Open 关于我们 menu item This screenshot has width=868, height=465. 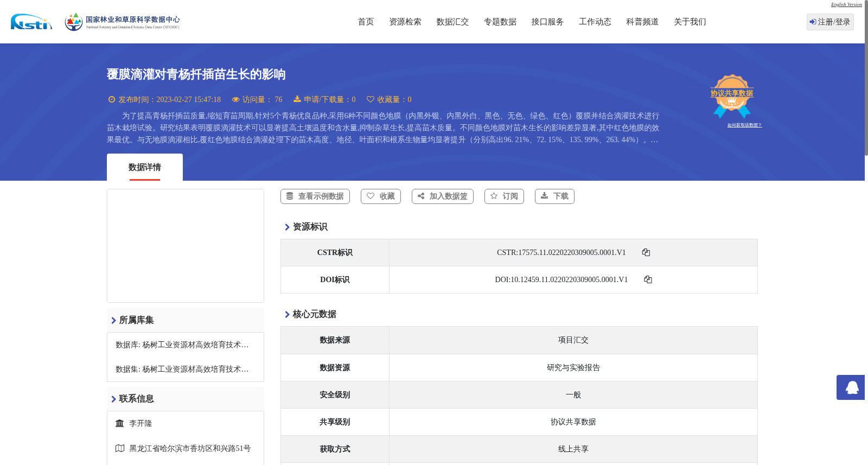coord(690,22)
